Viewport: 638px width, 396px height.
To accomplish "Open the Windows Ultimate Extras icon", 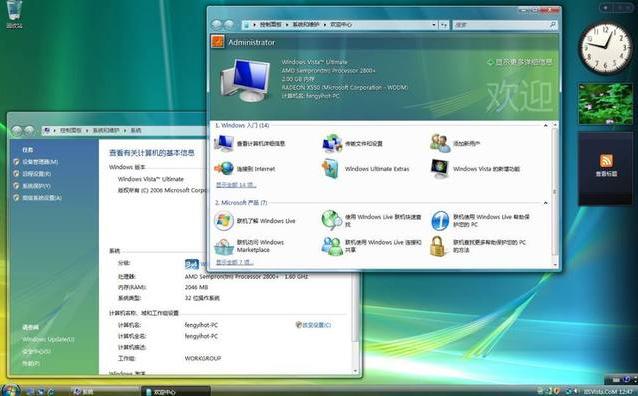I will click(x=331, y=168).
